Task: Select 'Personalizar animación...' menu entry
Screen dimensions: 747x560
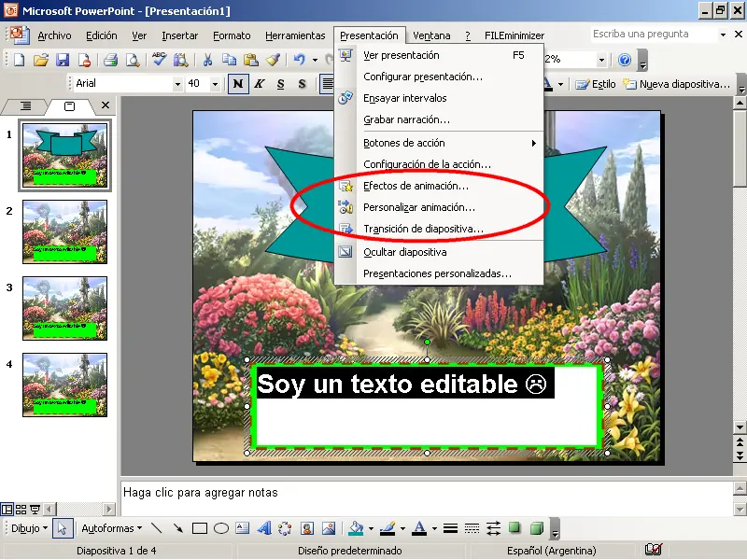Action: 418,207
